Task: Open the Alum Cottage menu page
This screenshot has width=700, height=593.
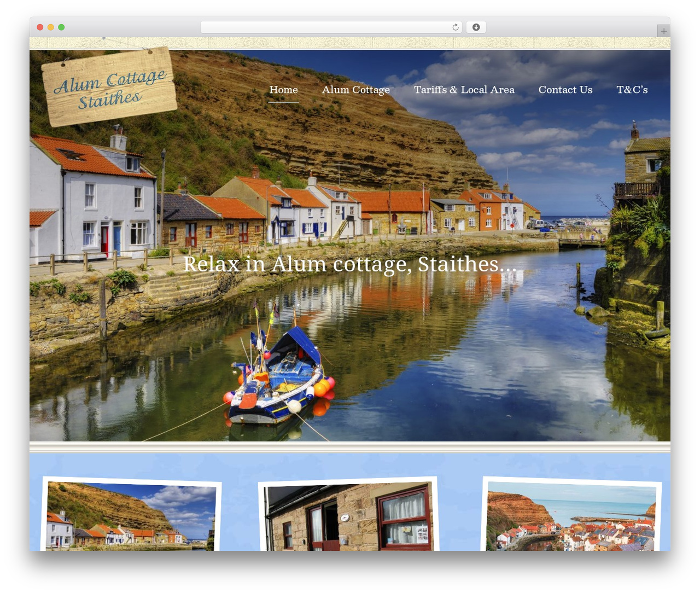Action: click(356, 90)
